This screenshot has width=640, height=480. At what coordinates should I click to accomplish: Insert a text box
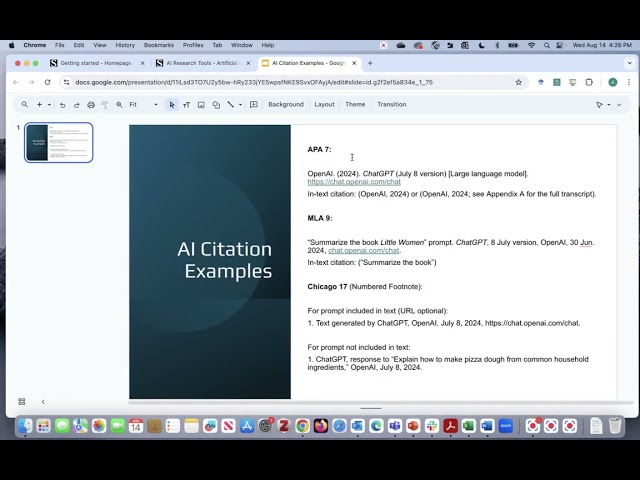coord(187,105)
